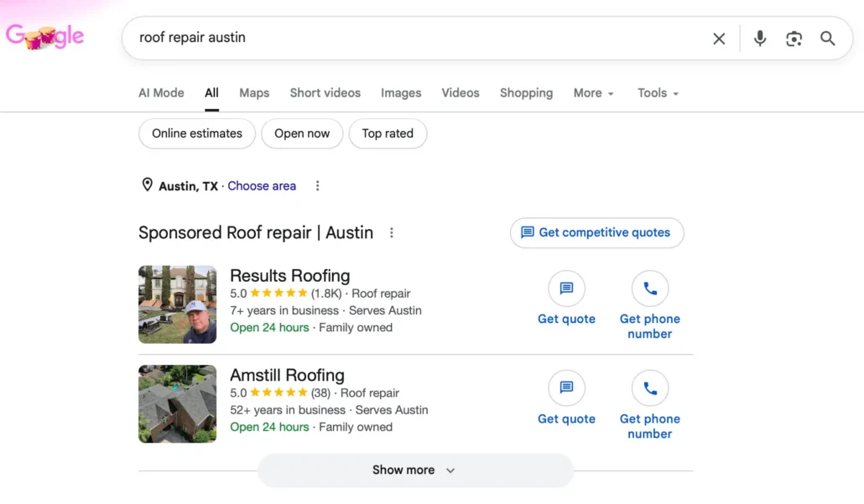This screenshot has width=864, height=504.
Task: Switch to AI Mode tab
Action: tap(161, 93)
